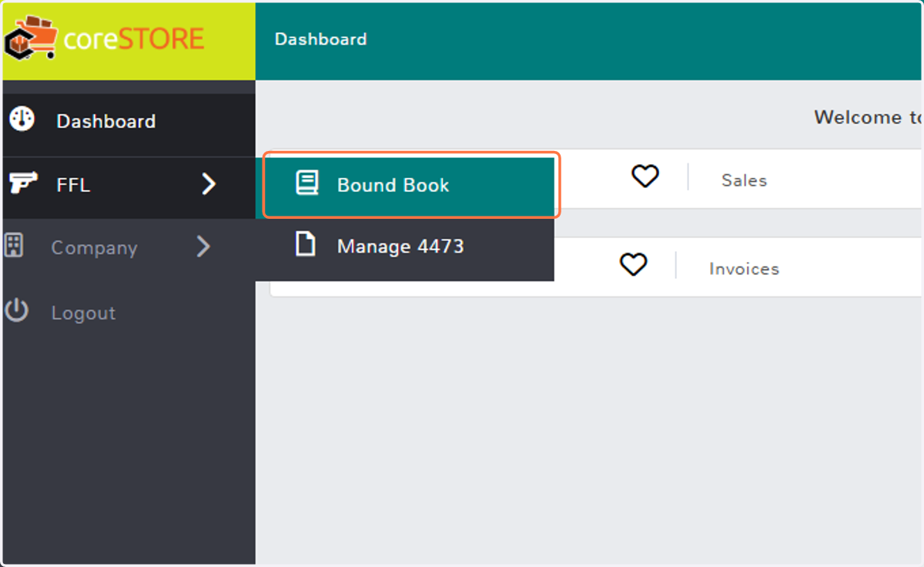Open the Company sidebar label

click(x=94, y=248)
